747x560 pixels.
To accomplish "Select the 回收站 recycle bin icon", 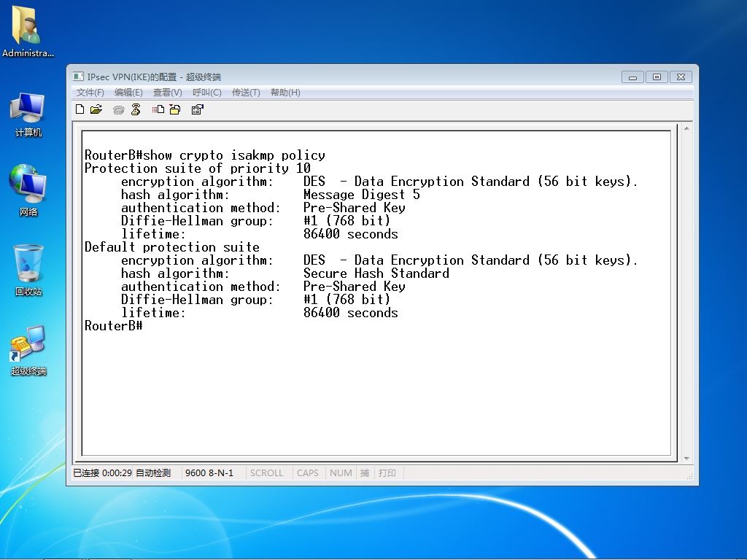I will coord(28,270).
